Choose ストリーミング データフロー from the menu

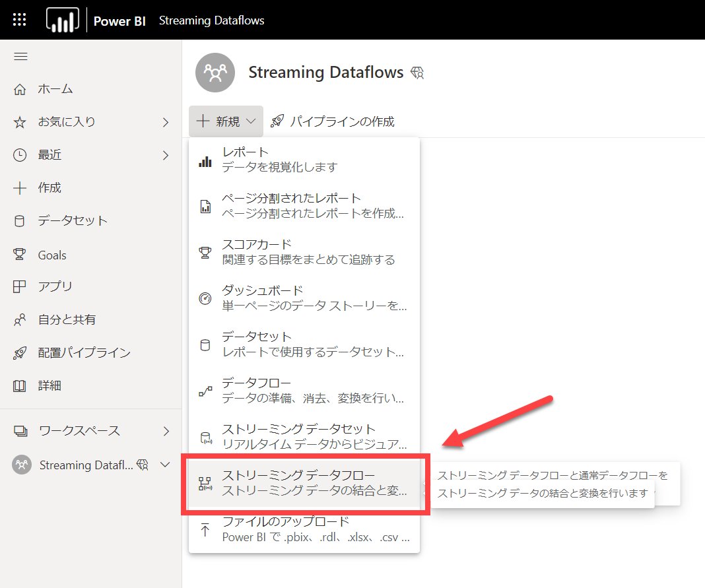click(304, 483)
